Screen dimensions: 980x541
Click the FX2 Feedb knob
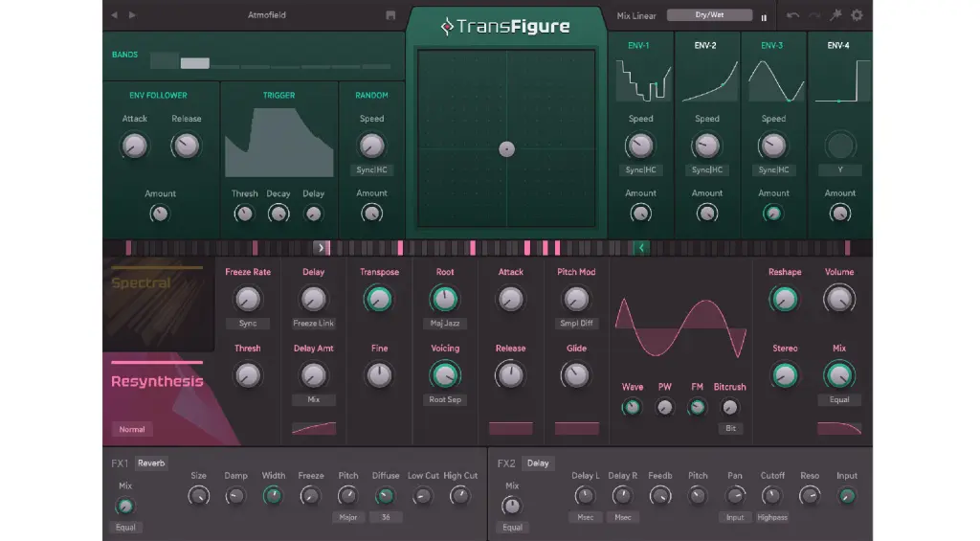coord(660,497)
